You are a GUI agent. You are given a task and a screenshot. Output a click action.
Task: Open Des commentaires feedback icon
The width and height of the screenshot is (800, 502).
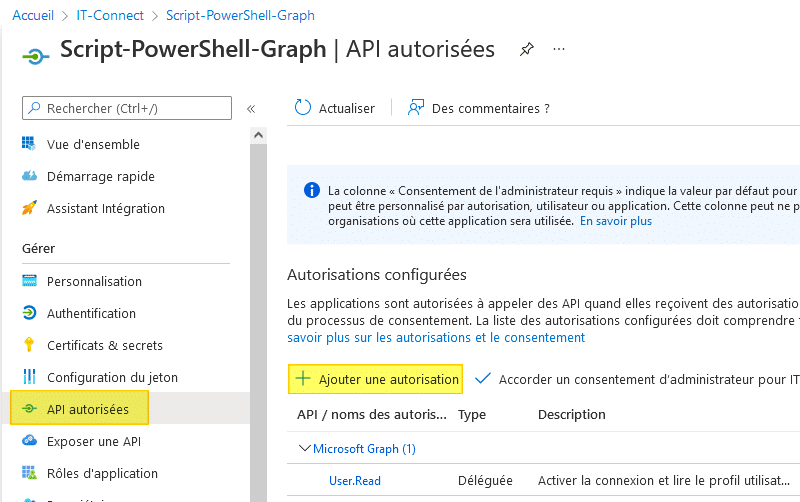click(x=416, y=108)
